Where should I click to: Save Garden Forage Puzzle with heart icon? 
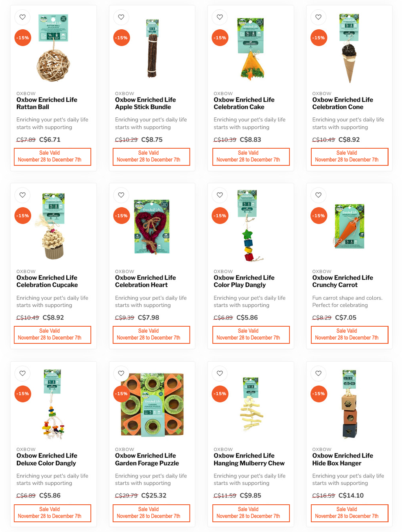tap(121, 373)
